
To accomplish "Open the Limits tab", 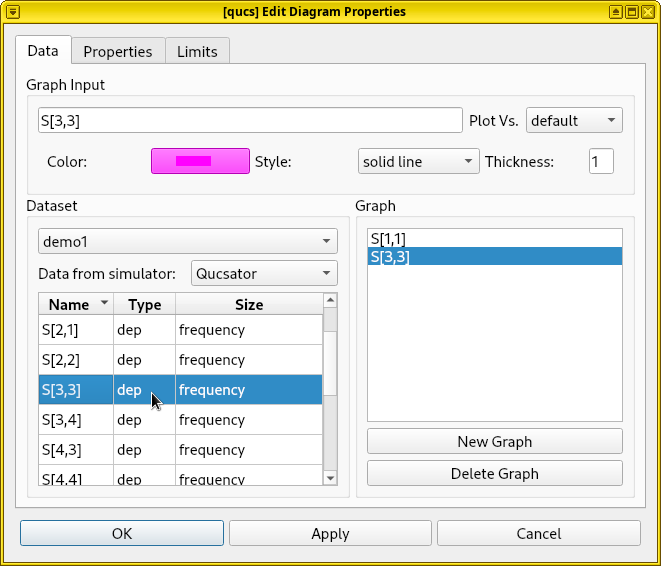I will pos(197,51).
